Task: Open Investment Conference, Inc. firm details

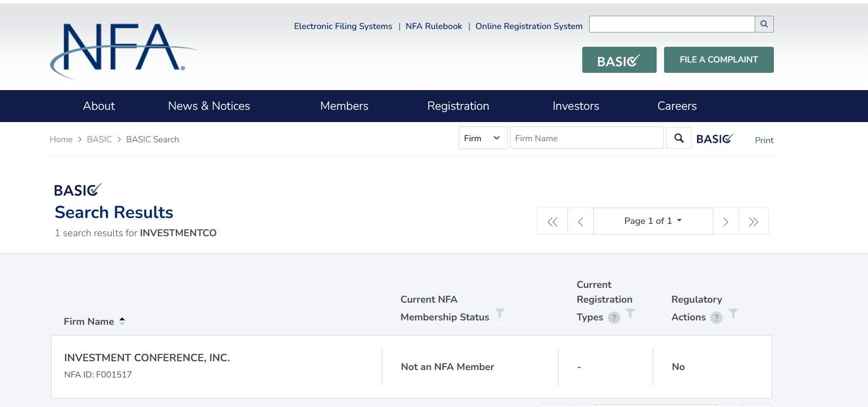Action: point(147,358)
